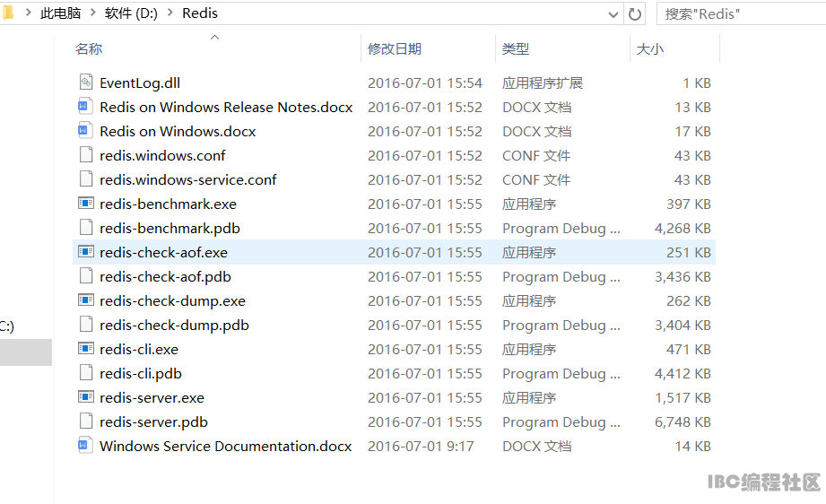Image resolution: width=826 pixels, height=504 pixels.
Task: Select the Redis on Windows.docx name
Action: click(178, 131)
